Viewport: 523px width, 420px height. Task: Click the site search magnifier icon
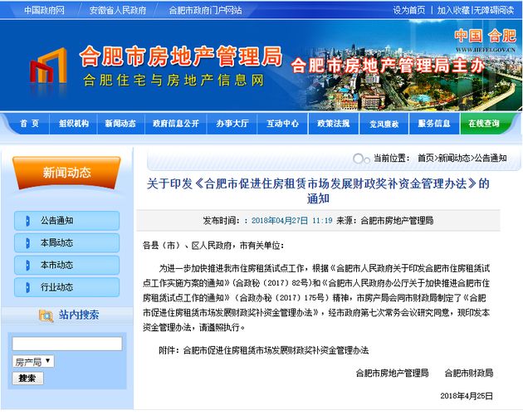click(x=46, y=315)
